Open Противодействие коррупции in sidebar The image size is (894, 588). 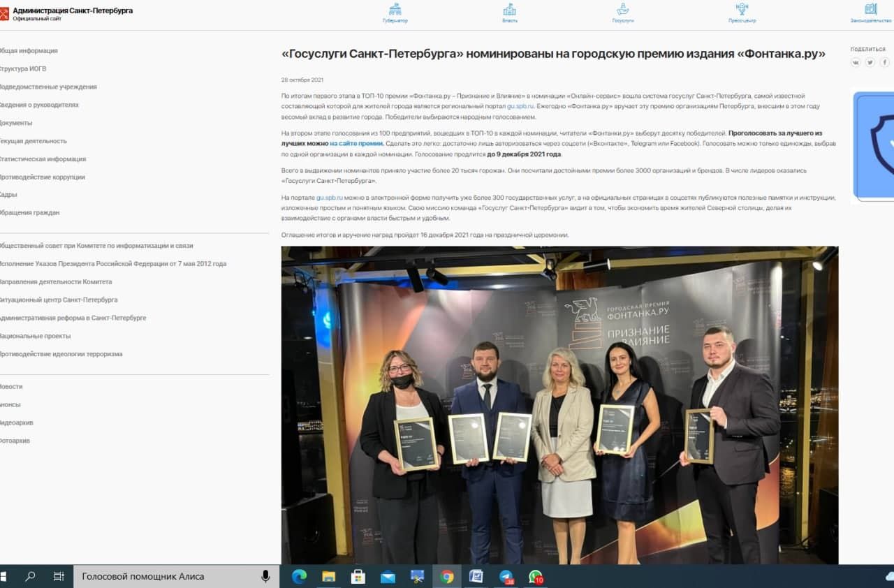(x=43, y=177)
